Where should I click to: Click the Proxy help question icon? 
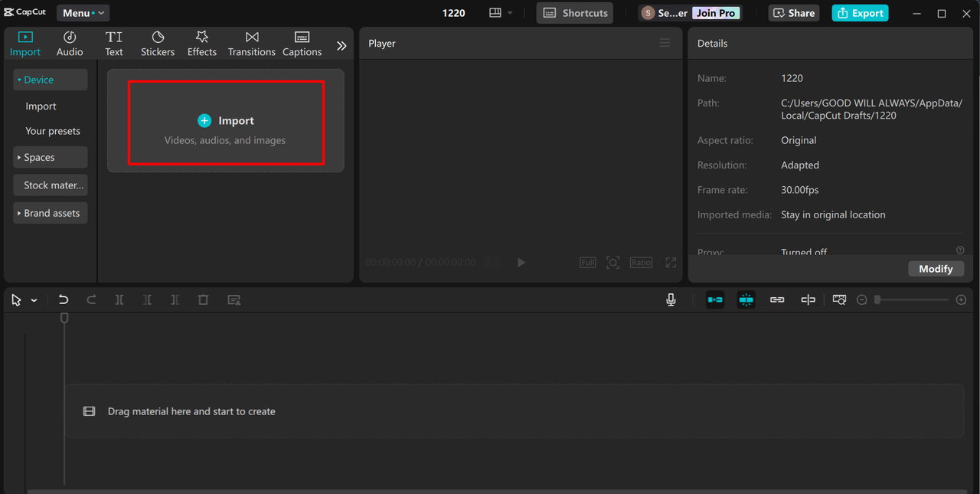point(960,250)
